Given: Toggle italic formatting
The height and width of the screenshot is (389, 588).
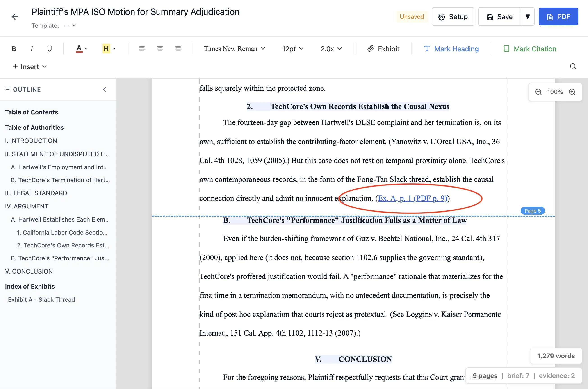Looking at the screenshot, I should coord(32,49).
